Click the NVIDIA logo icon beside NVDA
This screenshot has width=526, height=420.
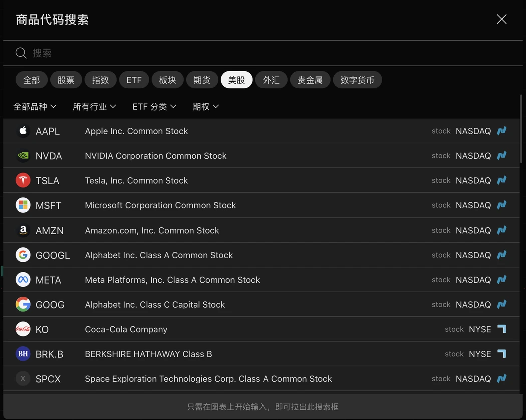[x=23, y=156]
